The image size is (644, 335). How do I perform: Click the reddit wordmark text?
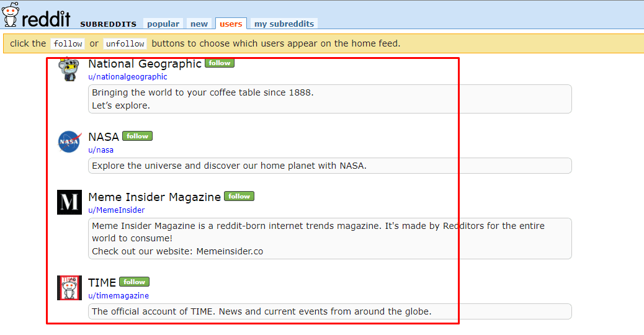click(x=46, y=18)
